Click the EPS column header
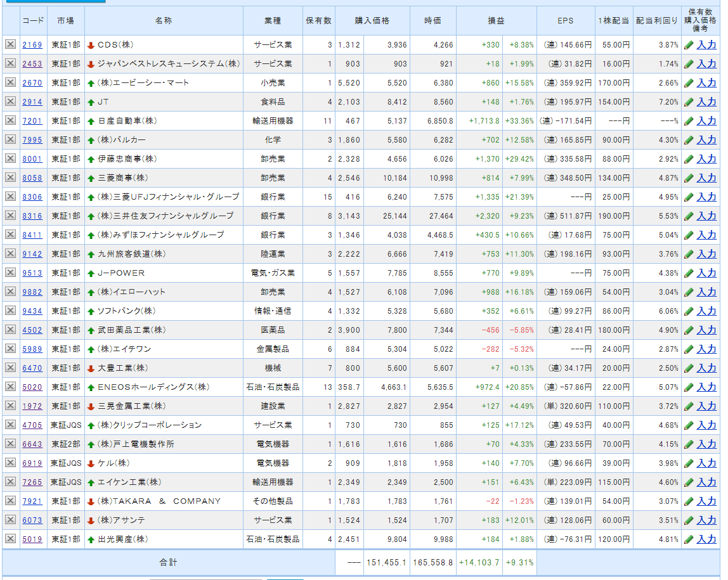The image size is (728, 580). coord(565,21)
